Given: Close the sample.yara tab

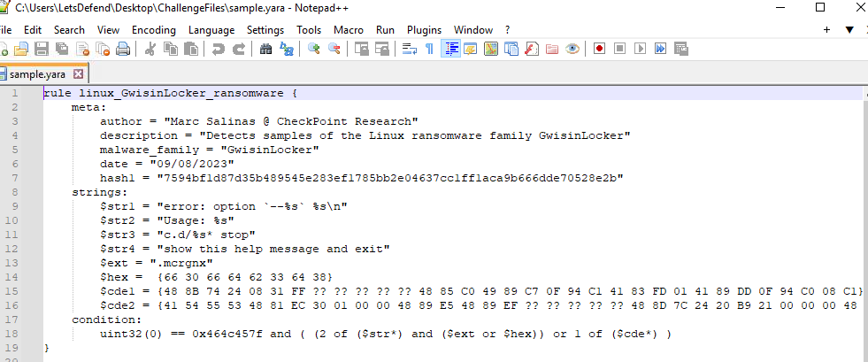Looking at the screenshot, I should 79,74.
